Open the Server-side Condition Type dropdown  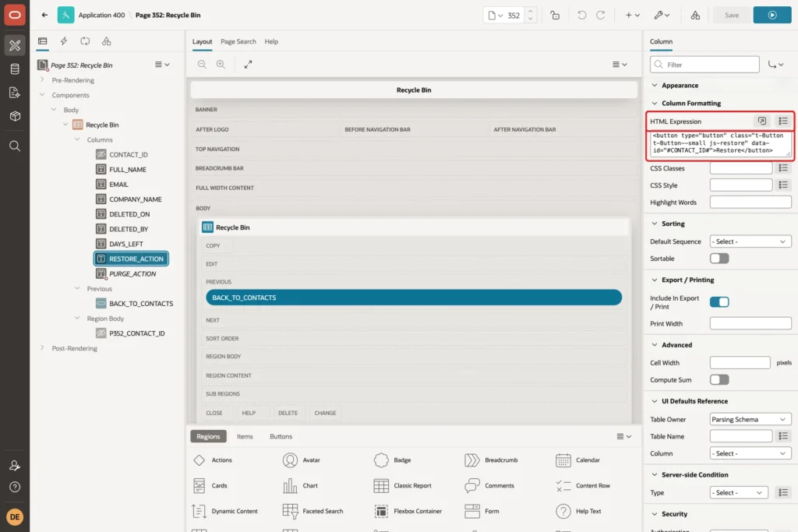(739, 492)
